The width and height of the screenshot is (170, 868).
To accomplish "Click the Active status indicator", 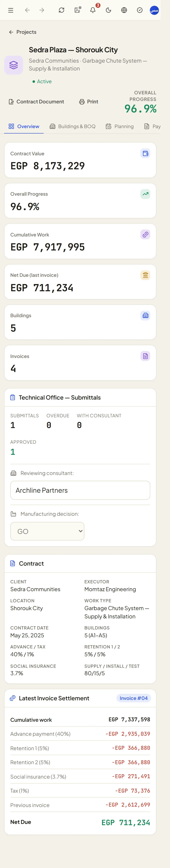I will pos(42,82).
